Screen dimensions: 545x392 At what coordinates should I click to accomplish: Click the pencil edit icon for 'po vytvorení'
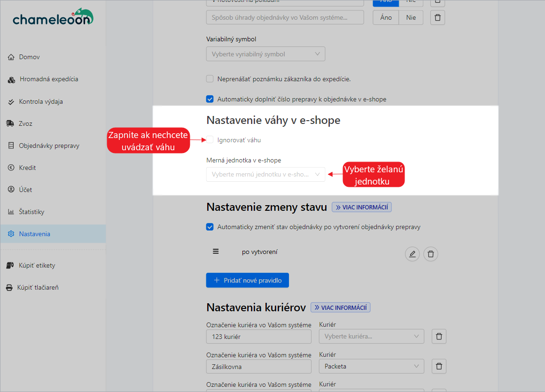coord(412,254)
